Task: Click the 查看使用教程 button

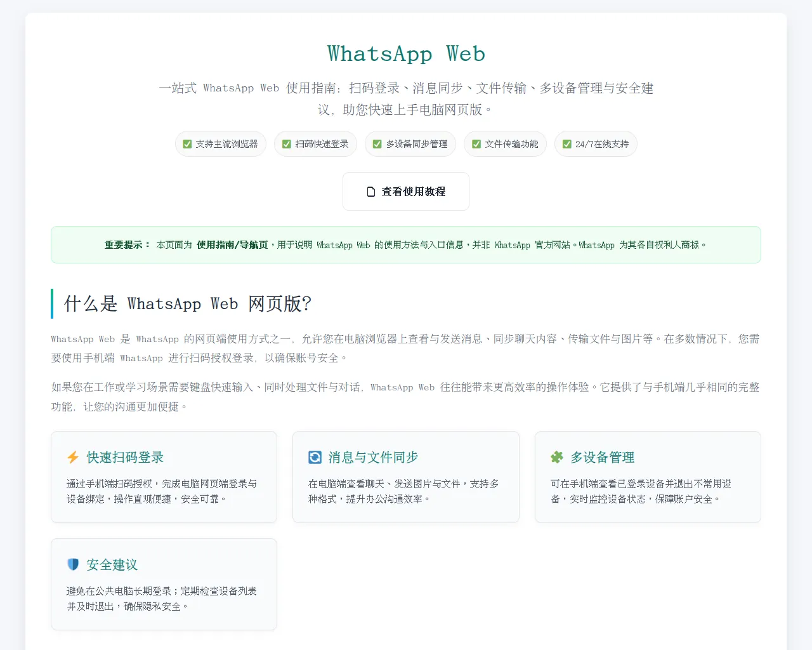Action: [406, 191]
